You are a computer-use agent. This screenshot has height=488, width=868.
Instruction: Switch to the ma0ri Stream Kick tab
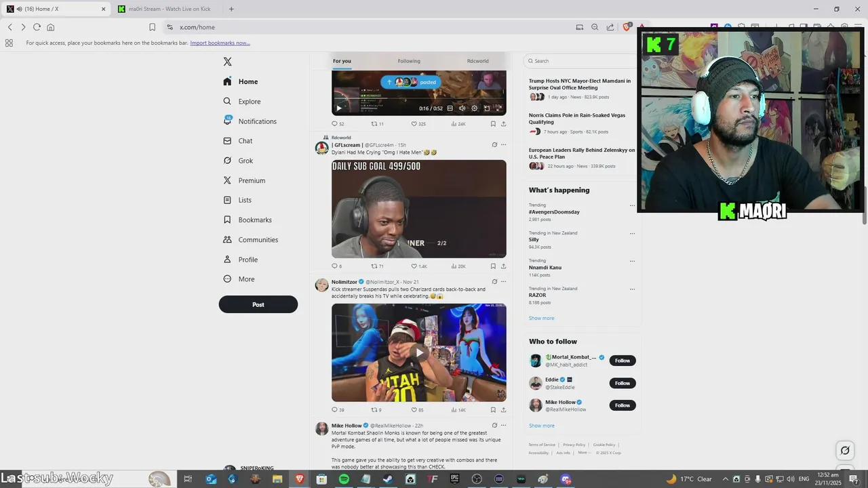click(167, 9)
